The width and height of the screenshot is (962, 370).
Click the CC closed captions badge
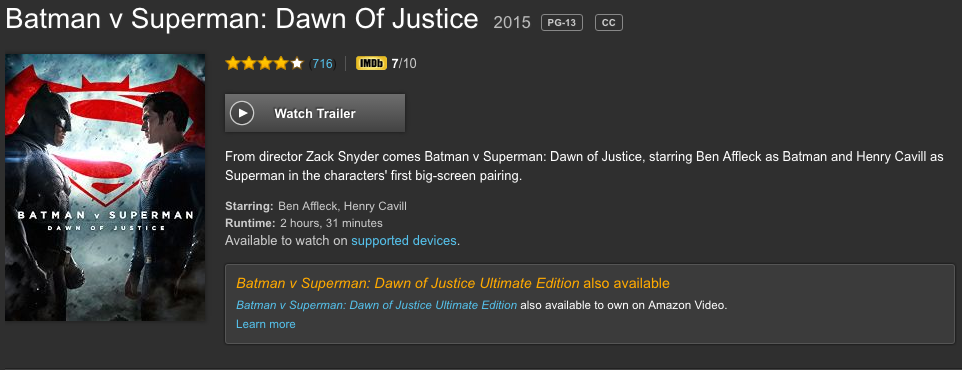[609, 23]
